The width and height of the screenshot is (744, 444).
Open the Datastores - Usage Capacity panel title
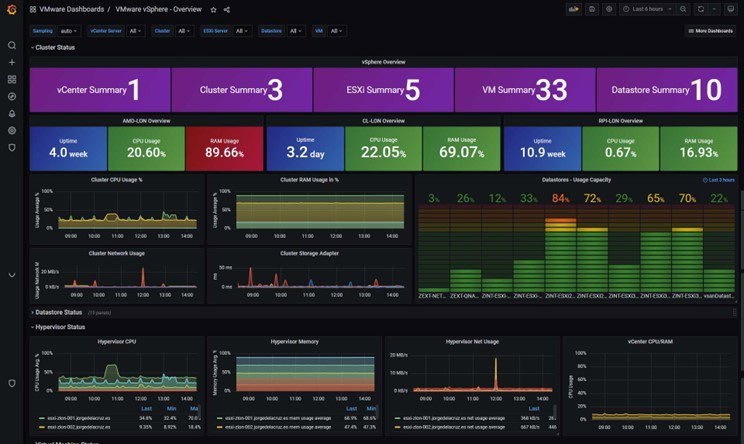pyautogui.click(x=577, y=180)
